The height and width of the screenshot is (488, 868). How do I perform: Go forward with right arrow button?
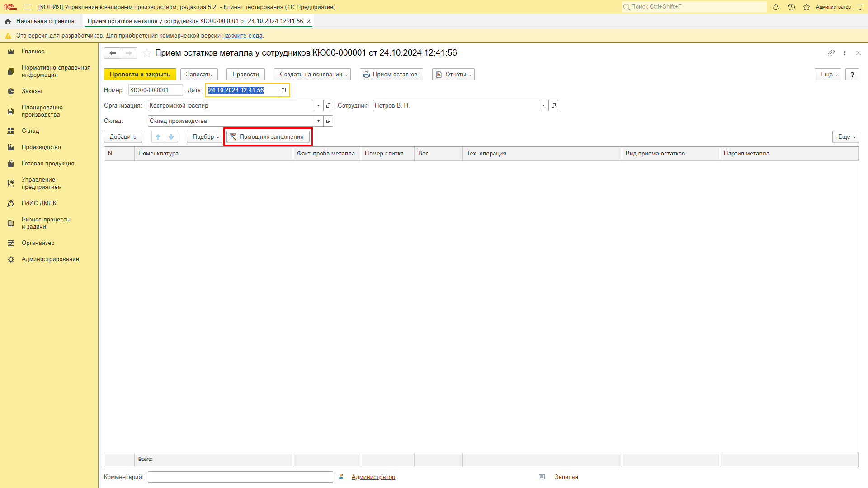129,53
